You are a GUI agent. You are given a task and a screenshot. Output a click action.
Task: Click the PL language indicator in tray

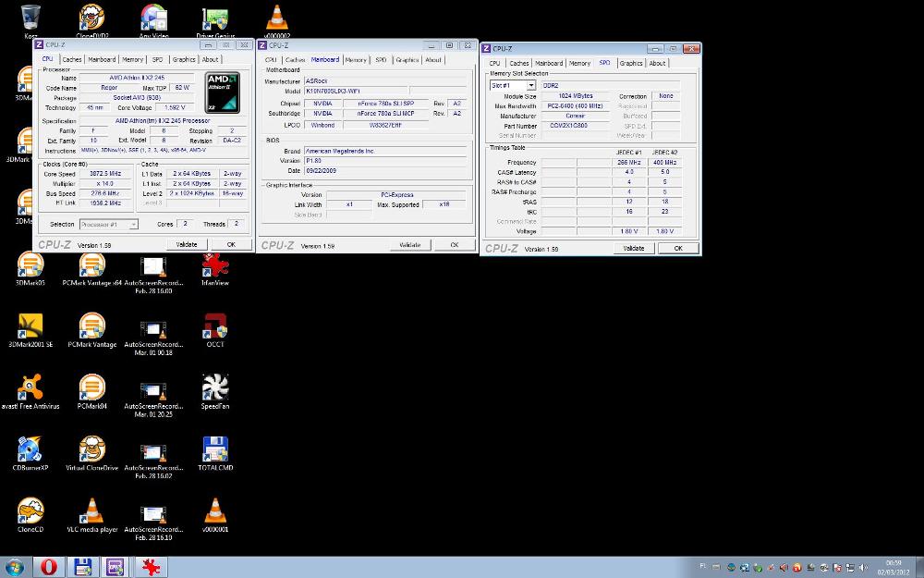pyautogui.click(x=703, y=567)
